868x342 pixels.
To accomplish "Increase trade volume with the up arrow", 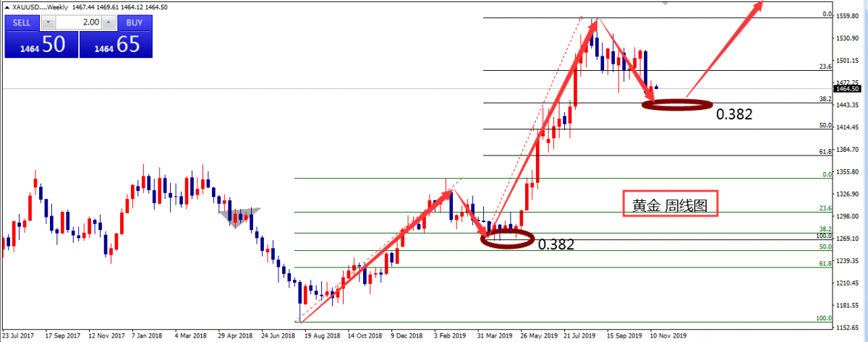I will [x=109, y=22].
